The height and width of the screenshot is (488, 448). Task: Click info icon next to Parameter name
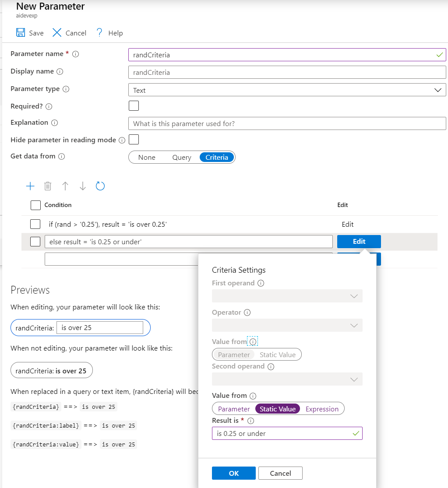click(75, 54)
